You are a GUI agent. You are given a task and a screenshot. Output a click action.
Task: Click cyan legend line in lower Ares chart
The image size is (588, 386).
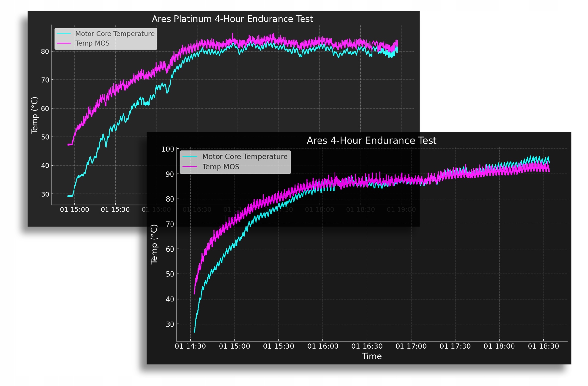(190, 157)
